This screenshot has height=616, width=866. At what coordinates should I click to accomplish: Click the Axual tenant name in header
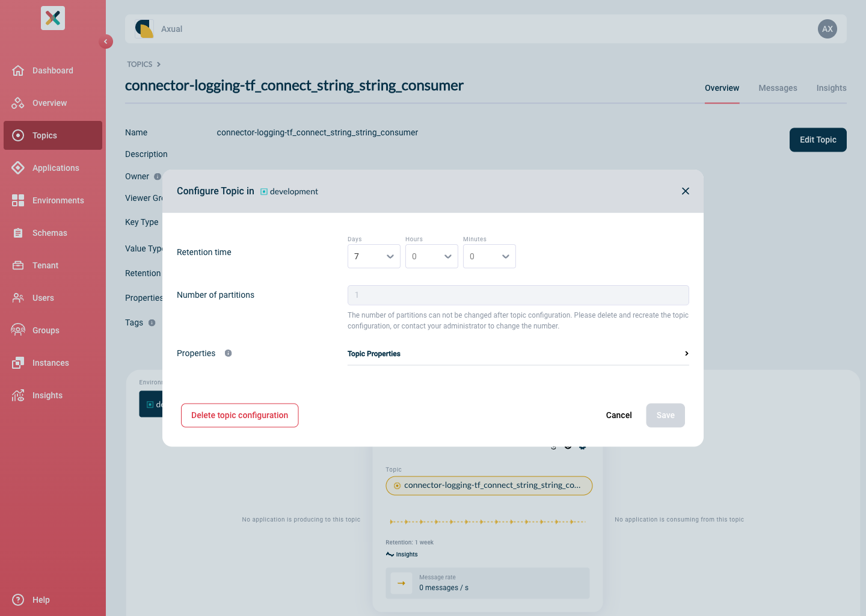172,29
